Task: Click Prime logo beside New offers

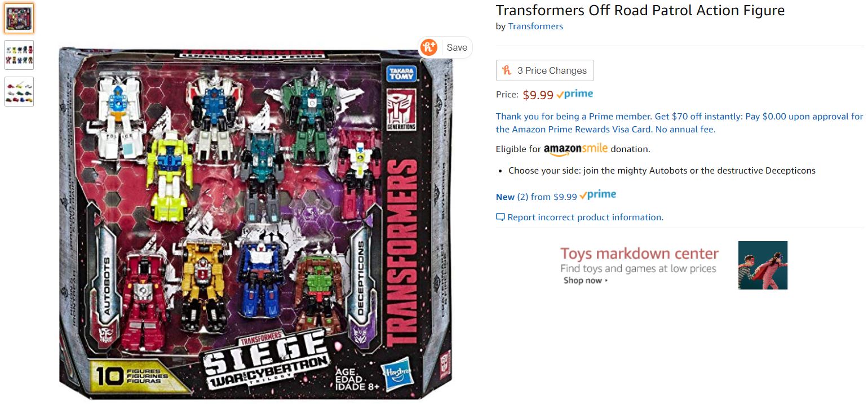Action: (x=598, y=195)
